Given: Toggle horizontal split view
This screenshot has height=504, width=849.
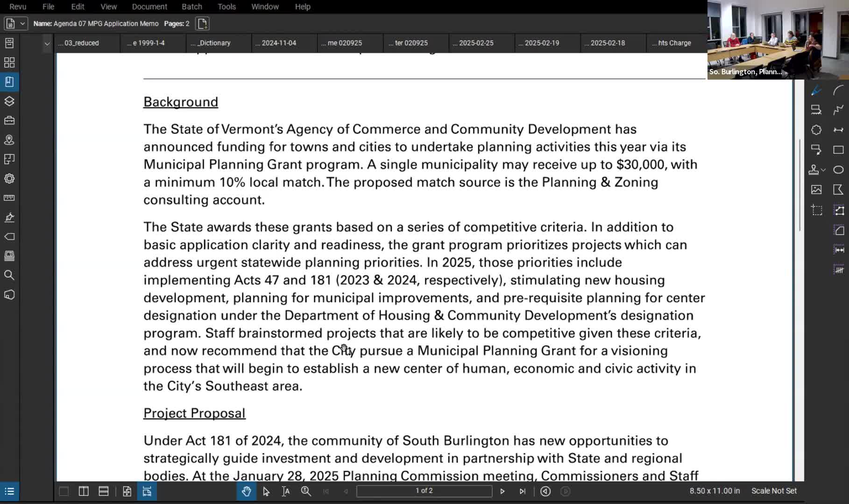Looking at the screenshot, I should [x=104, y=491].
